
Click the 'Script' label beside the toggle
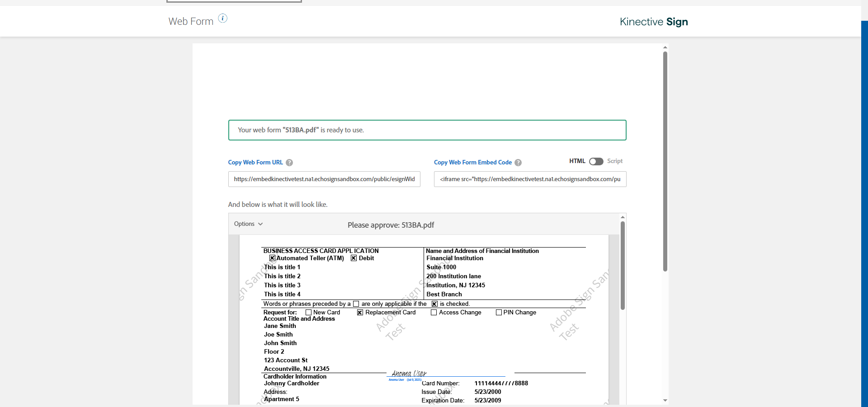tap(615, 161)
